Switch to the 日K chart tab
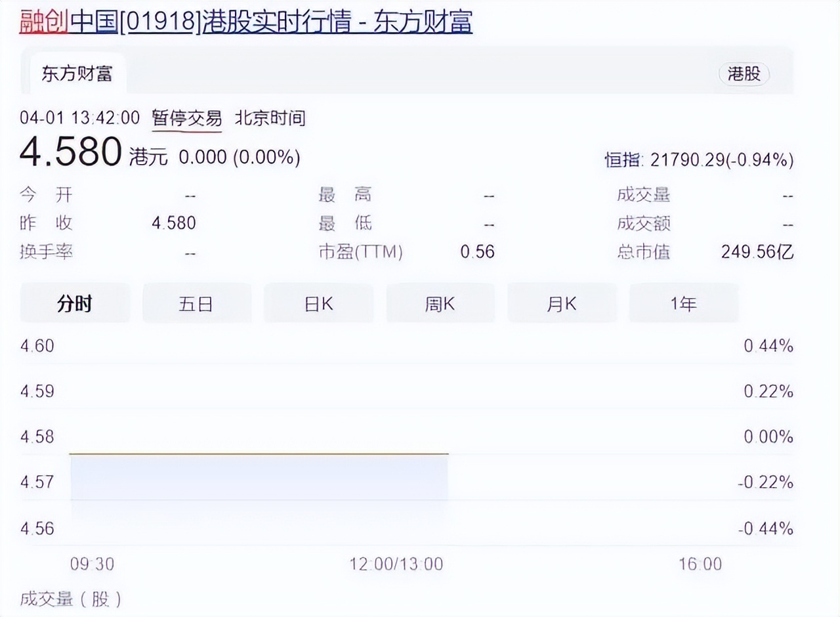 click(318, 303)
